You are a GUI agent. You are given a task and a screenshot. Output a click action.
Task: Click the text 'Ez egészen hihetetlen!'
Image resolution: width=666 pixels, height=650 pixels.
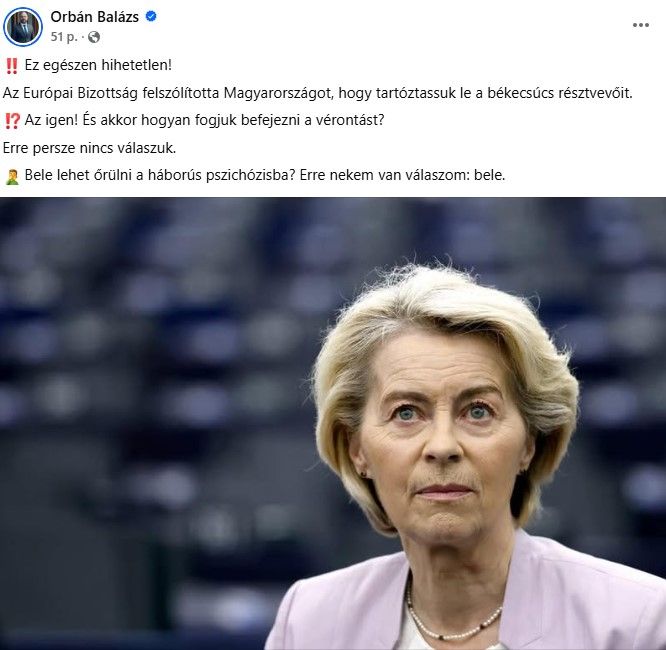pos(98,65)
